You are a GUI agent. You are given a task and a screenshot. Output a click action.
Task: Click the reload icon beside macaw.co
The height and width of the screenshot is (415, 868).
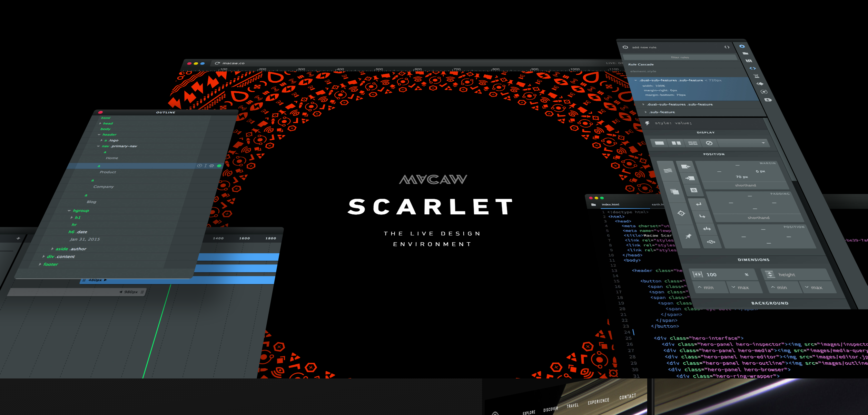click(x=217, y=63)
